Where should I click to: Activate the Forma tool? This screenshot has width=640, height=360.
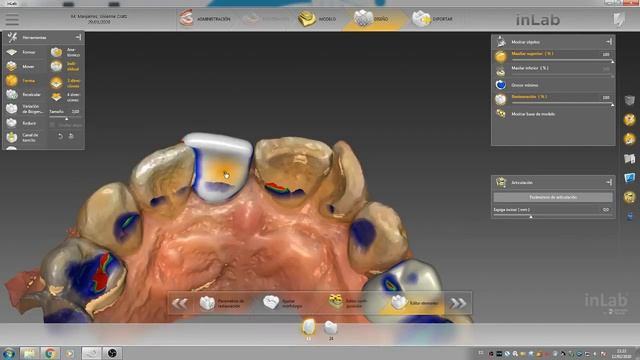coord(22,81)
